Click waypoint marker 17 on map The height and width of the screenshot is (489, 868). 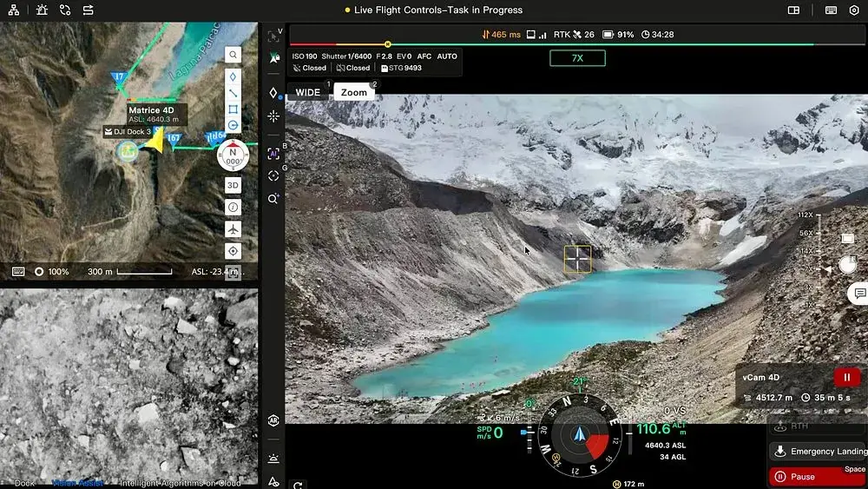pyautogui.click(x=118, y=79)
